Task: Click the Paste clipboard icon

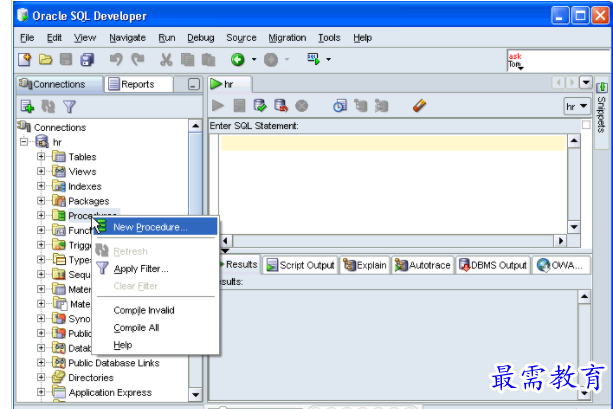Action: coord(208,59)
